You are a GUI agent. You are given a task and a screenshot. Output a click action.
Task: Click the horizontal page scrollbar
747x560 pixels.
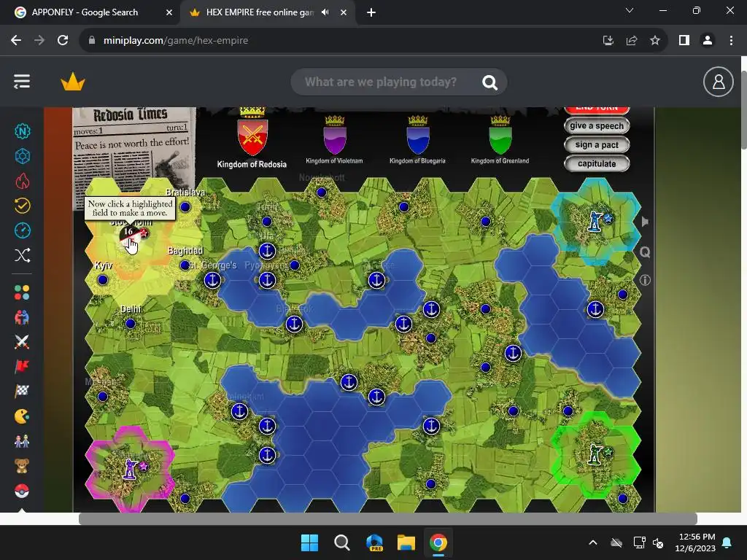[388, 518]
